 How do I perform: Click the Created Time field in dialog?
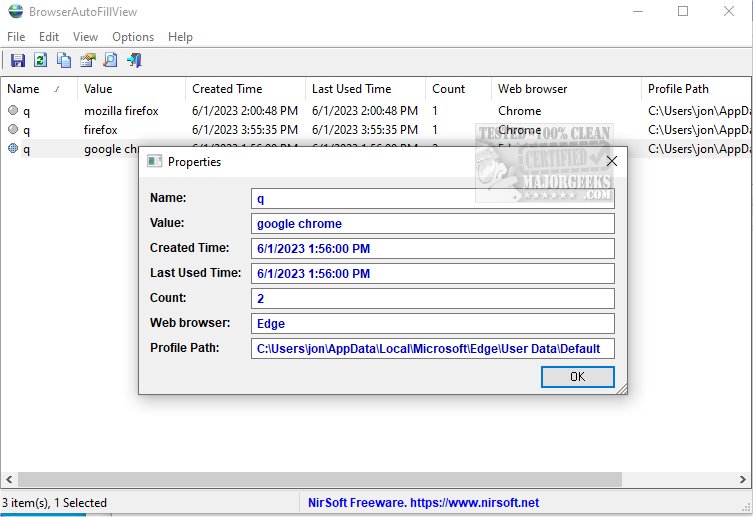[433, 249]
